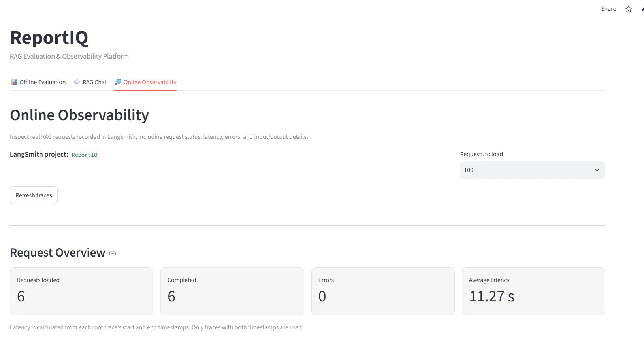Open the Requests to load dropdown
Viewport: 644px width, 344px height.
click(x=532, y=170)
